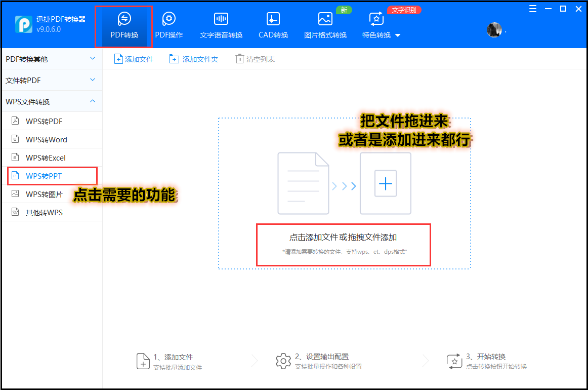This screenshot has height=390, width=588.
Task: Click the 清空列表 button
Action: pos(255,59)
